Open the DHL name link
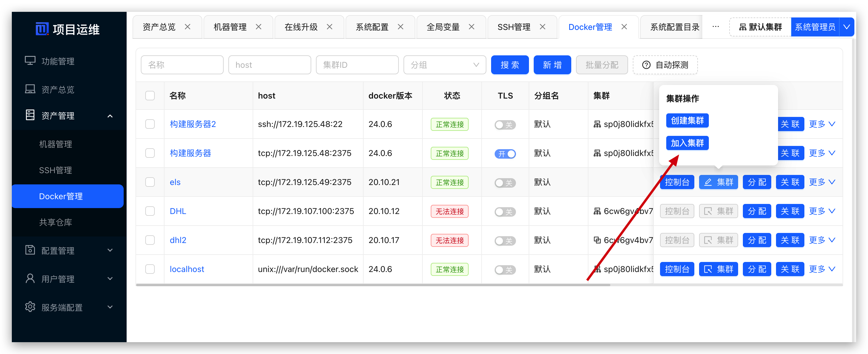The width and height of the screenshot is (868, 354). (178, 211)
